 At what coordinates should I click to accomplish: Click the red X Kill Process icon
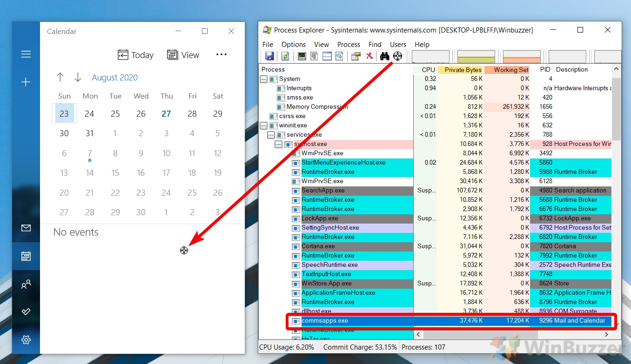pyautogui.click(x=369, y=56)
